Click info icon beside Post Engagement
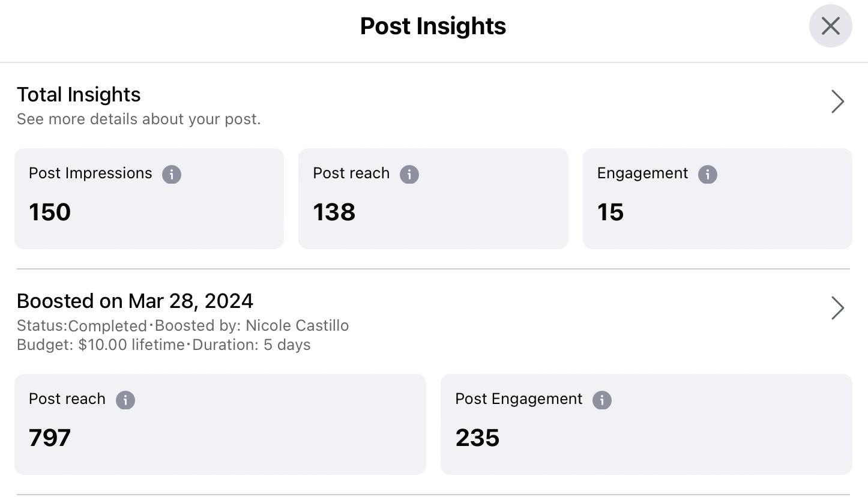The width and height of the screenshot is (868, 497). click(601, 400)
